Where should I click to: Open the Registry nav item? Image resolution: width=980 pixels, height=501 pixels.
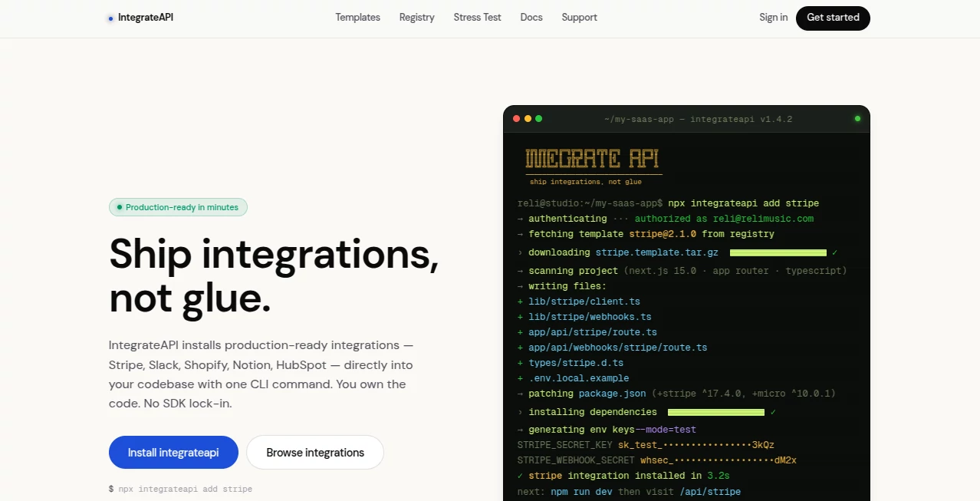point(416,17)
